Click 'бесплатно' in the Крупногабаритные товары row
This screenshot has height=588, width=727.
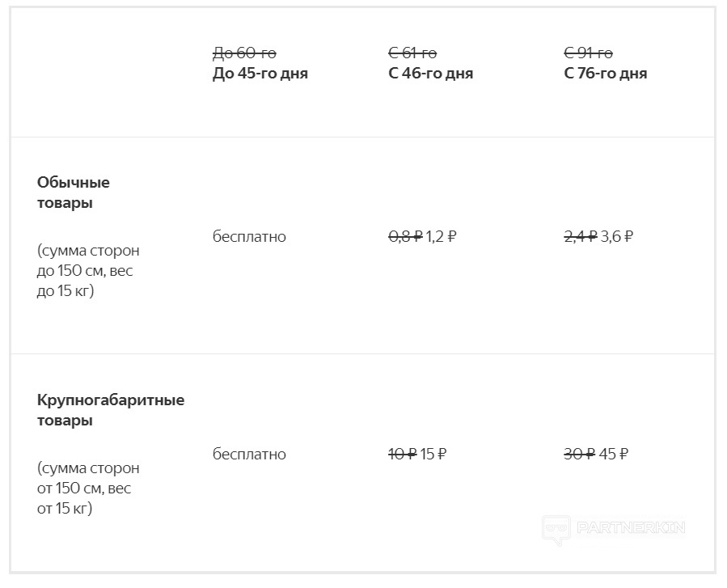click(249, 455)
